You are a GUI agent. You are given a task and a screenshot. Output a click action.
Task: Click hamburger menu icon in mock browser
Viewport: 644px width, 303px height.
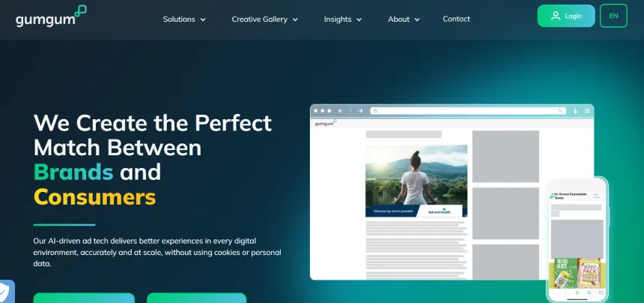(x=586, y=110)
